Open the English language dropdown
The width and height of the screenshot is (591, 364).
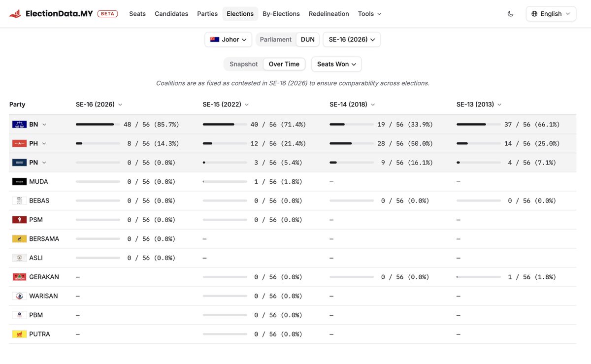pos(551,14)
